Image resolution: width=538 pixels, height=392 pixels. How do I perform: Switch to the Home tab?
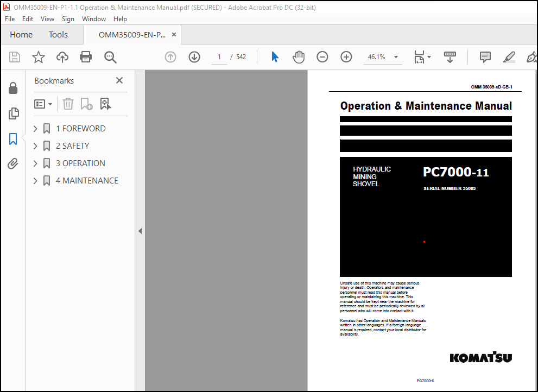[21, 34]
